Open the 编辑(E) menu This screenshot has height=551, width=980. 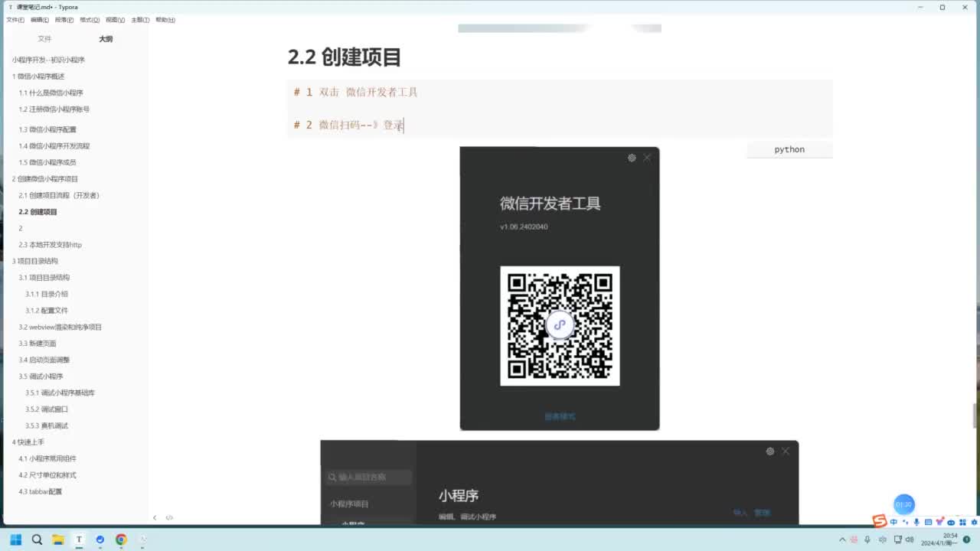40,20
